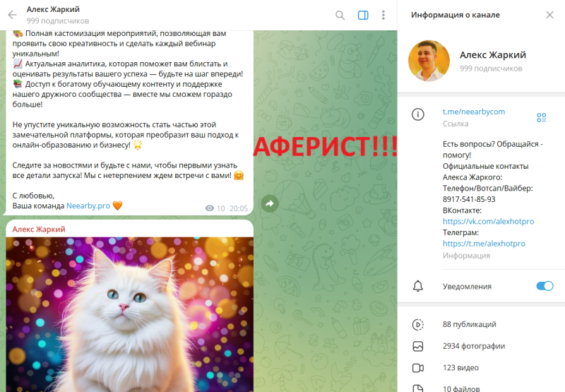
Task: Open the t.me/alexhotpro Telegram link
Action: click(484, 244)
